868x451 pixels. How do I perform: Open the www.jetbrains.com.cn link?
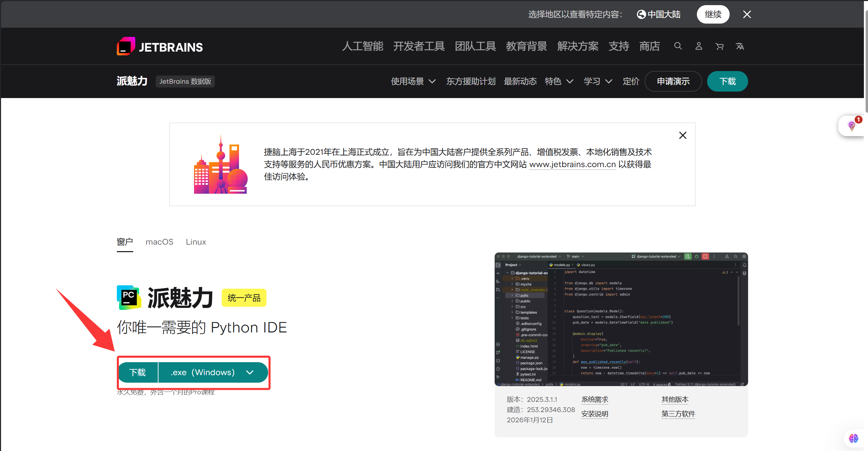coord(572,164)
